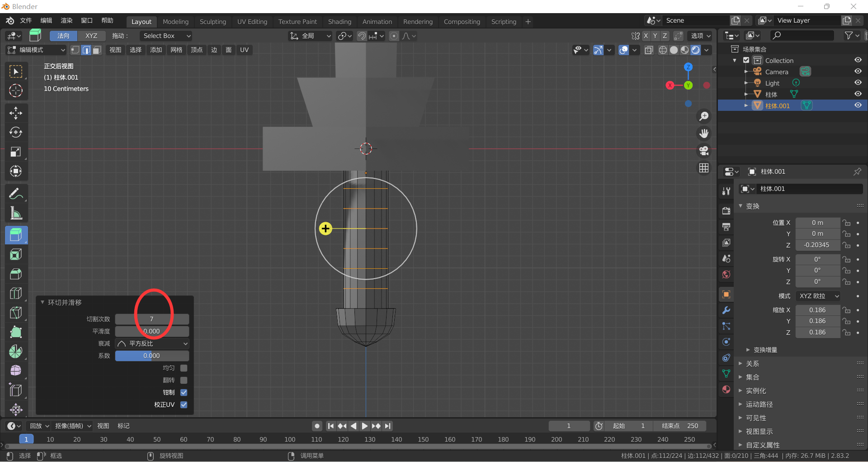868x462 pixels.
Task: Choose the Rotate tool
Action: pos(16,132)
